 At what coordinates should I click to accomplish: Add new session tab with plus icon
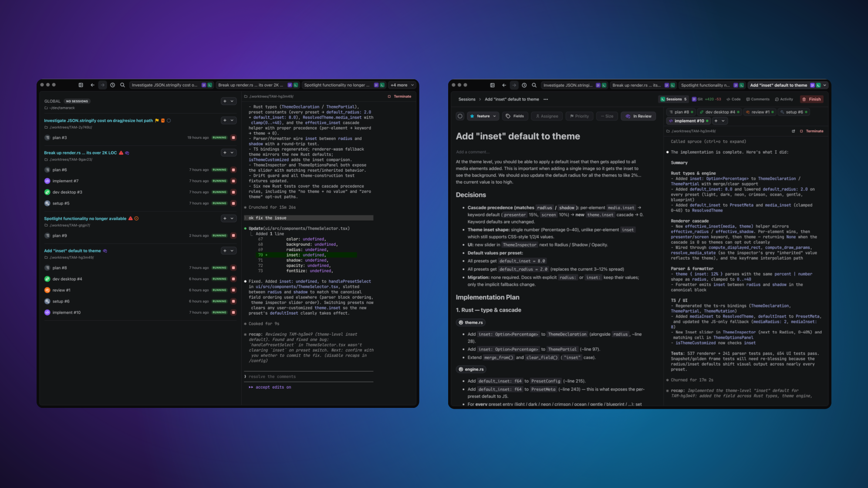click(716, 121)
